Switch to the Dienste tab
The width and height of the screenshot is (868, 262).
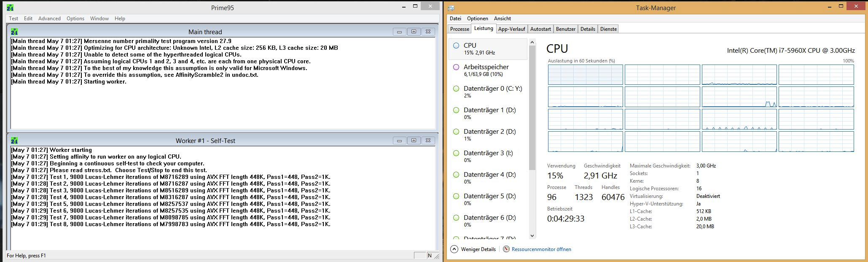(608, 29)
